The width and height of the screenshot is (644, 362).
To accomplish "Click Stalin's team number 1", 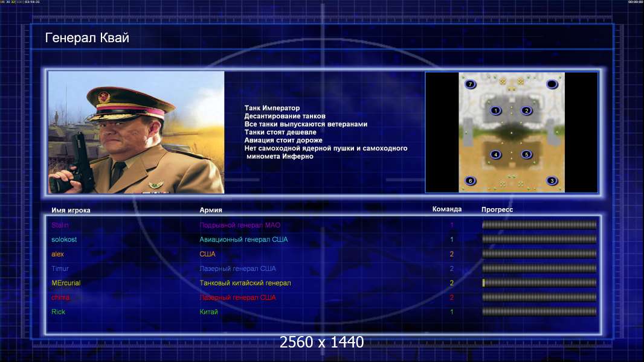I will coord(451,225).
